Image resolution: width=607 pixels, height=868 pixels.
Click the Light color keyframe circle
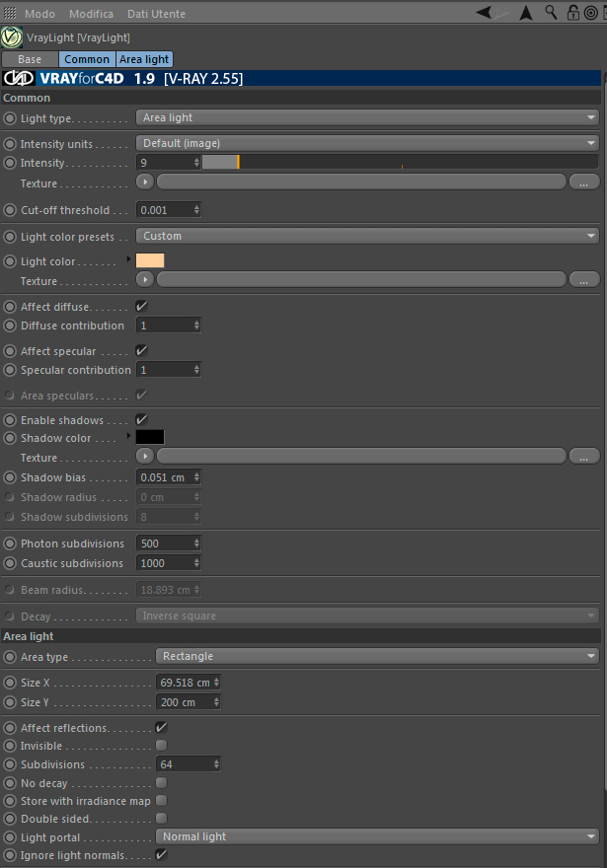click(10, 261)
